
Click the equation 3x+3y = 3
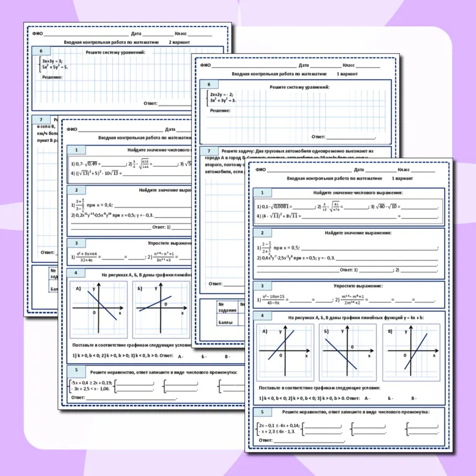(52, 61)
